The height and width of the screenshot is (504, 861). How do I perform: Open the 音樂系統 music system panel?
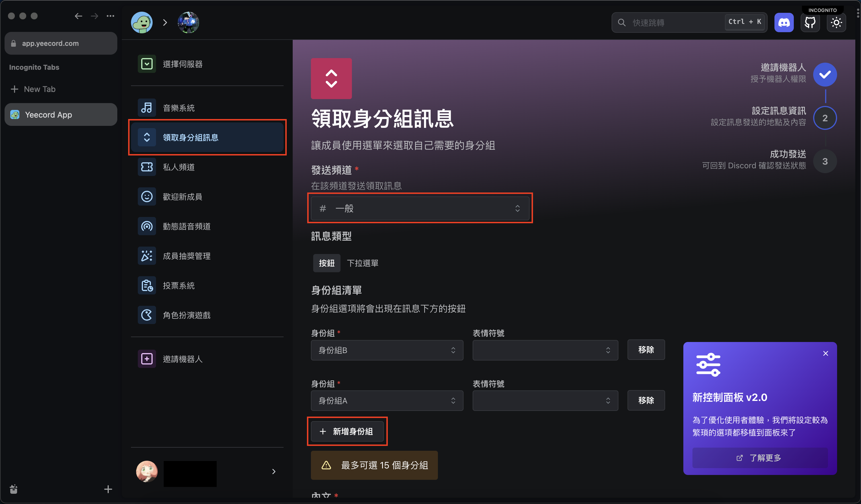click(178, 107)
